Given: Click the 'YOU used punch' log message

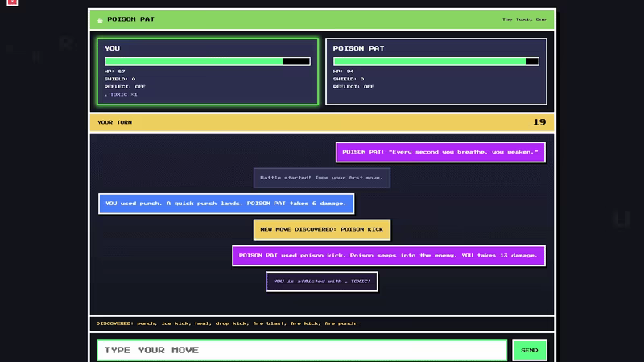Looking at the screenshot, I should [226, 204].
